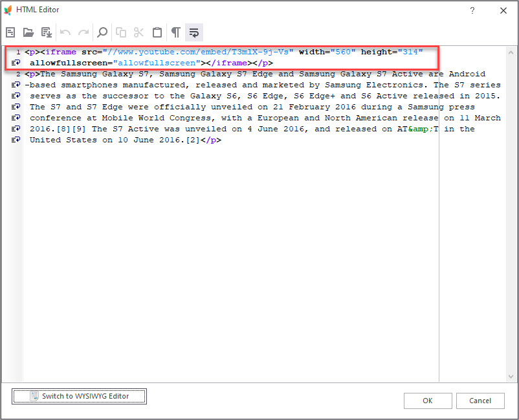Click the text "Samsung Electronics"
519x420 pixels.
pyautogui.click(x=374, y=85)
